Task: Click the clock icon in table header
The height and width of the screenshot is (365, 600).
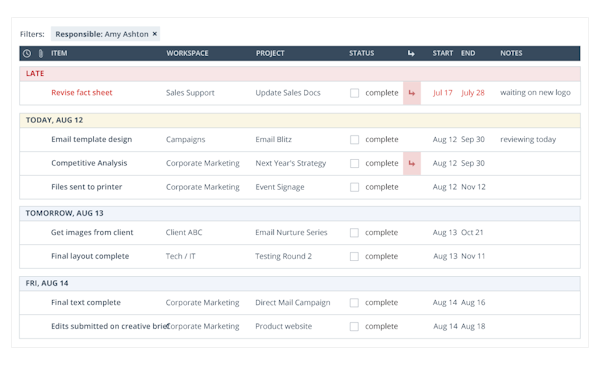Action: pos(27,54)
